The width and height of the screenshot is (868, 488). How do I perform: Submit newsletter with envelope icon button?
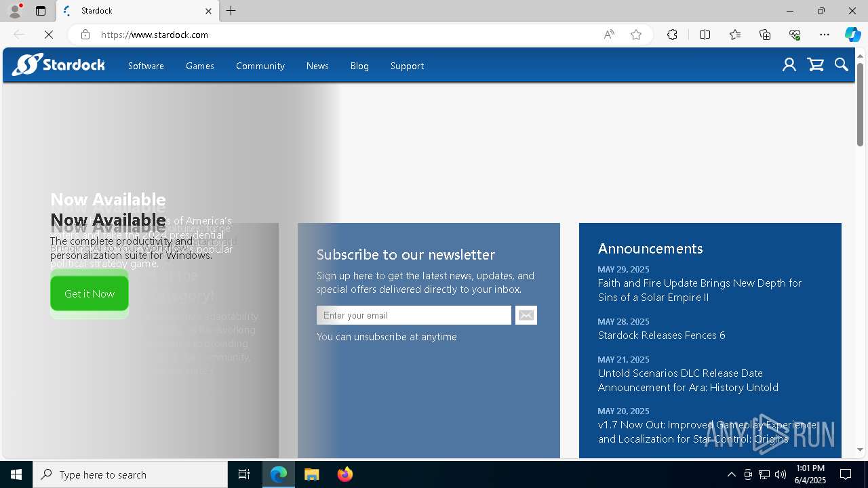click(x=526, y=315)
